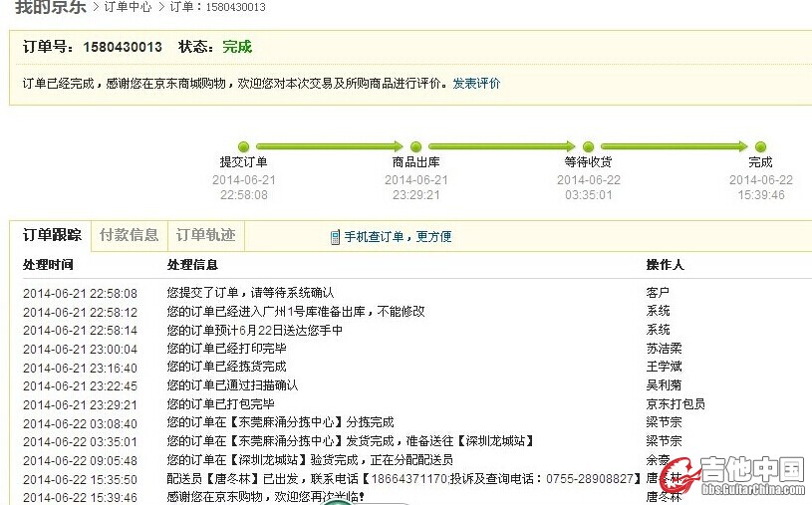Open the 订单轨迹 tab
812x505 pixels.
click(205, 235)
